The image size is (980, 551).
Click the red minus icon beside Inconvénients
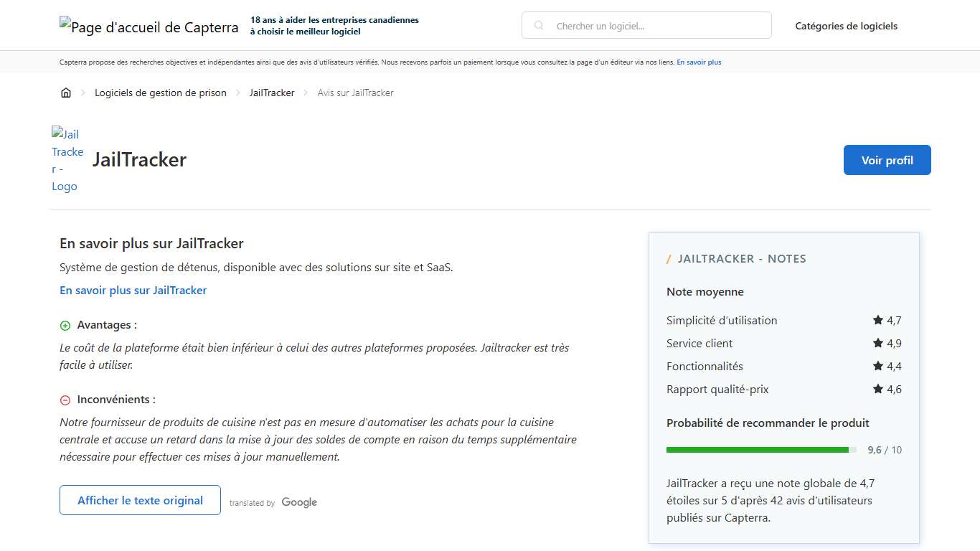tap(65, 399)
